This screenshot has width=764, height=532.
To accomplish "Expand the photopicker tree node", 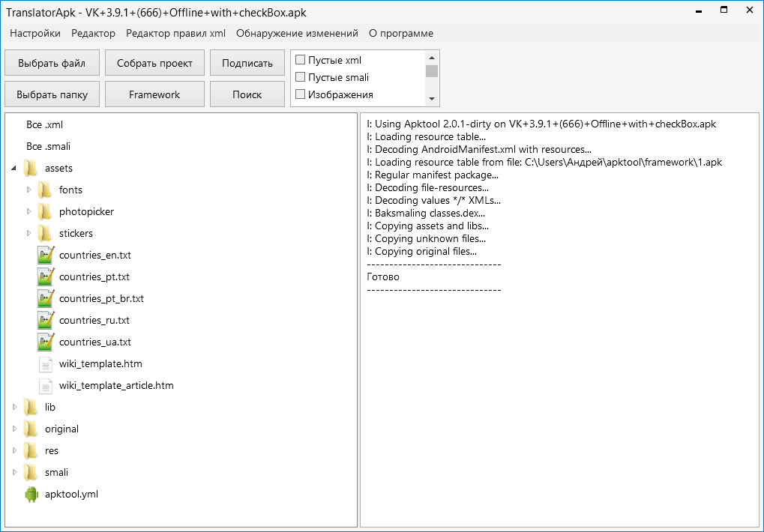I will [28, 211].
